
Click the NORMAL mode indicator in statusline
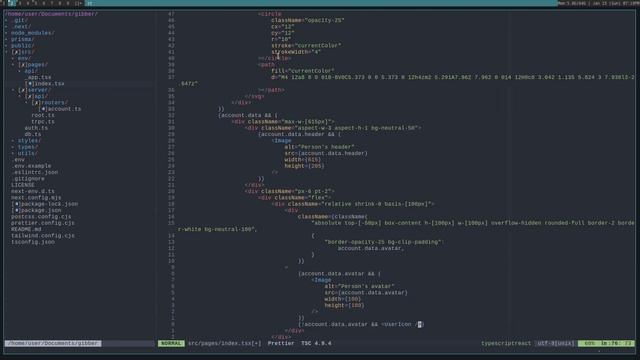click(171, 343)
